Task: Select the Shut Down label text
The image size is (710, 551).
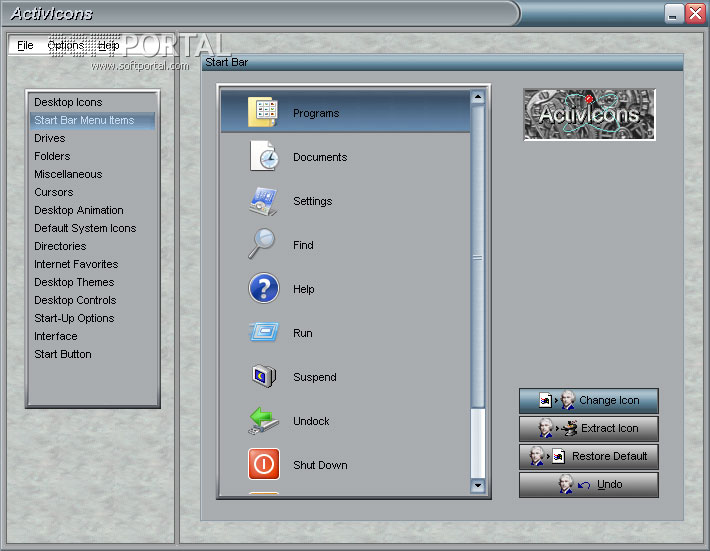Action: 320,465
